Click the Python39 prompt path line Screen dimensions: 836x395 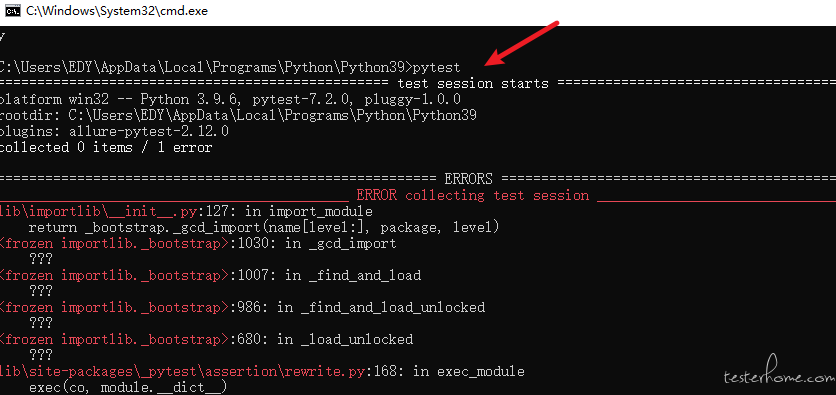pyautogui.click(x=230, y=68)
